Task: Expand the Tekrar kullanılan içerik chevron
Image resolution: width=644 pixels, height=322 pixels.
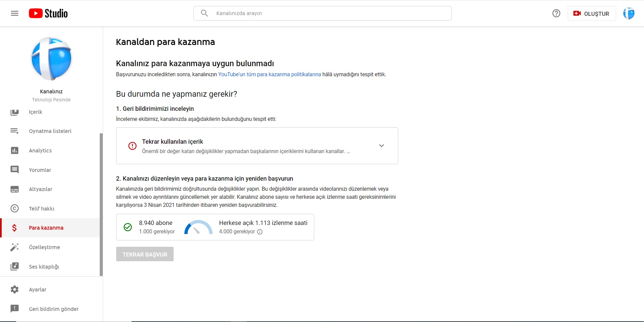Action: coord(381,146)
